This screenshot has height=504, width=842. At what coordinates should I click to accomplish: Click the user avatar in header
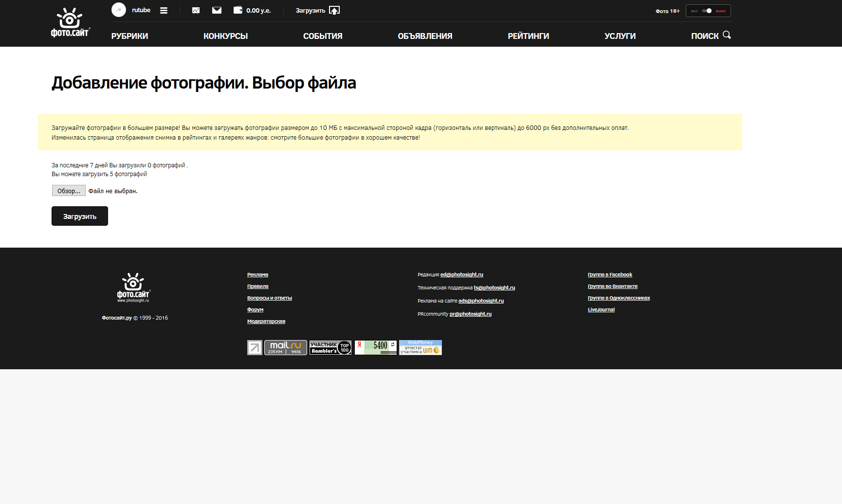coord(119,10)
